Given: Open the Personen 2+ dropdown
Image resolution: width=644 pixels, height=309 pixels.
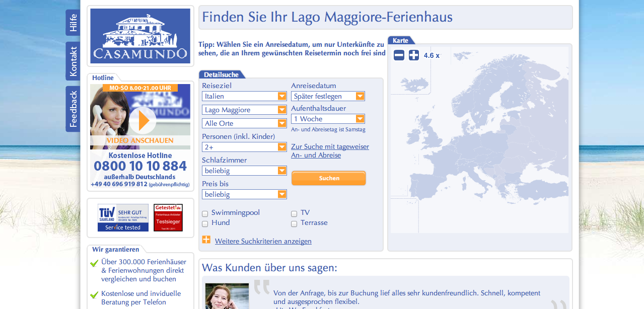Looking at the screenshot, I should [244, 147].
